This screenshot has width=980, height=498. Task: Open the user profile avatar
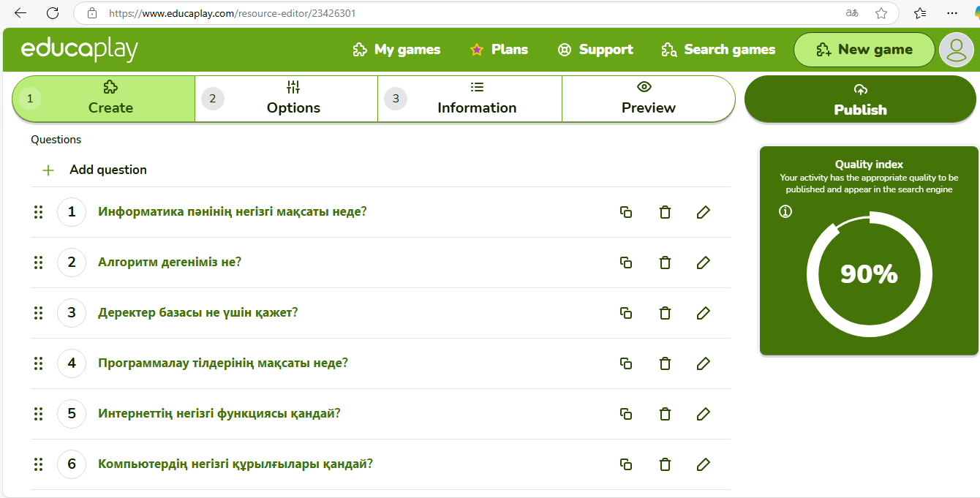click(x=956, y=50)
